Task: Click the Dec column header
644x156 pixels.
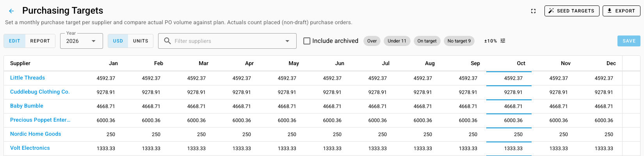Action: point(611,63)
